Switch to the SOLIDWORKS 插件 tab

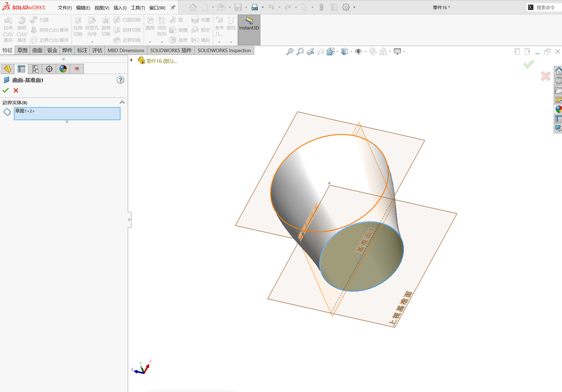click(171, 50)
